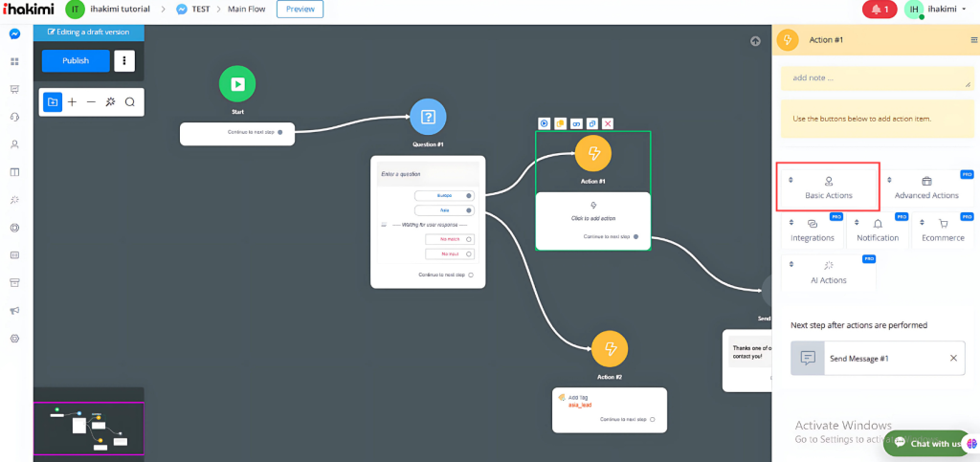Click the zoom in plus icon on canvas toolbar
Viewport: 980px width, 462px height.
pyautogui.click(x=72, y=101)
